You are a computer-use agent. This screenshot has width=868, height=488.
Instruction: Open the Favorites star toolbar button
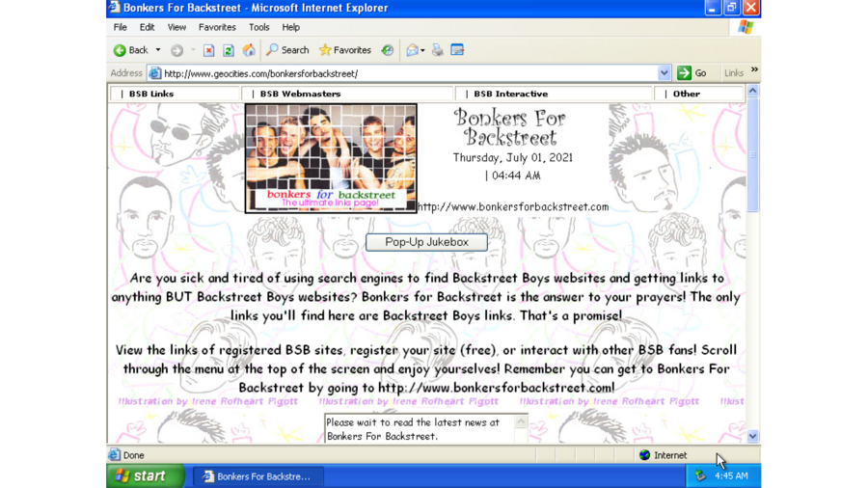345,50
